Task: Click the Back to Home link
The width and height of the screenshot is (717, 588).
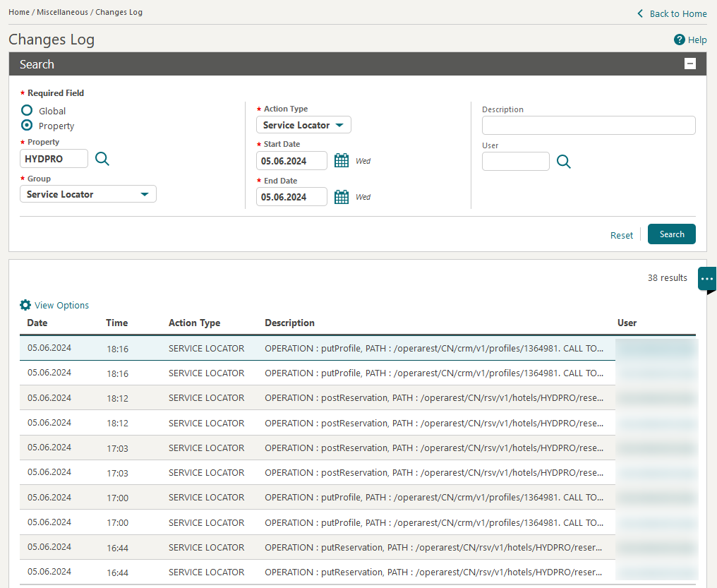Action: 678,13
